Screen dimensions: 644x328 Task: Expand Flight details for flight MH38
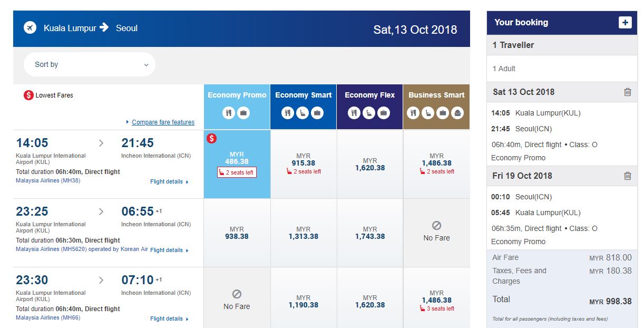pos(169,182)
